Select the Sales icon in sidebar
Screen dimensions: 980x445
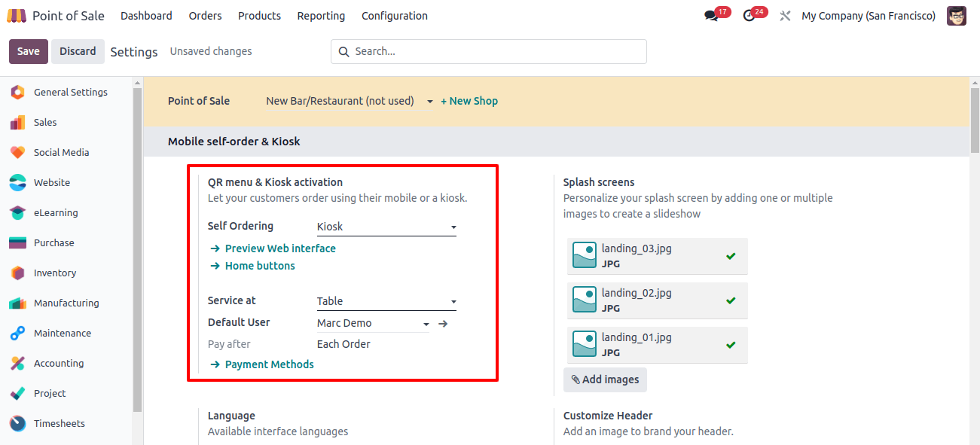tap(18, 123)
